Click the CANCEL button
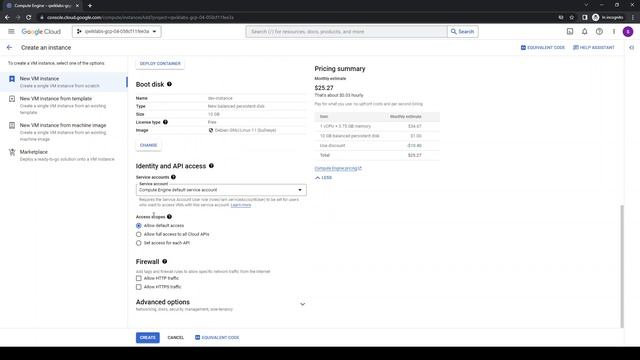Screen dimensions: 640x360 (176, 338)
